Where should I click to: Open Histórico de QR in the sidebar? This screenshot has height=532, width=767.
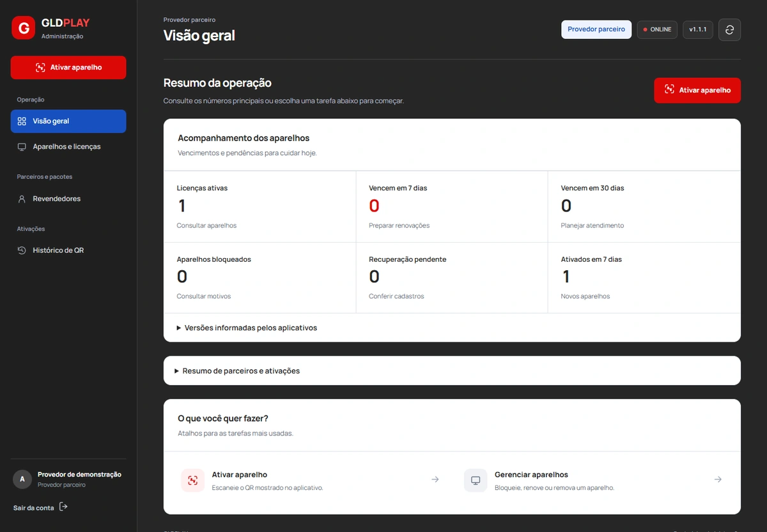(x=68, y=250)
